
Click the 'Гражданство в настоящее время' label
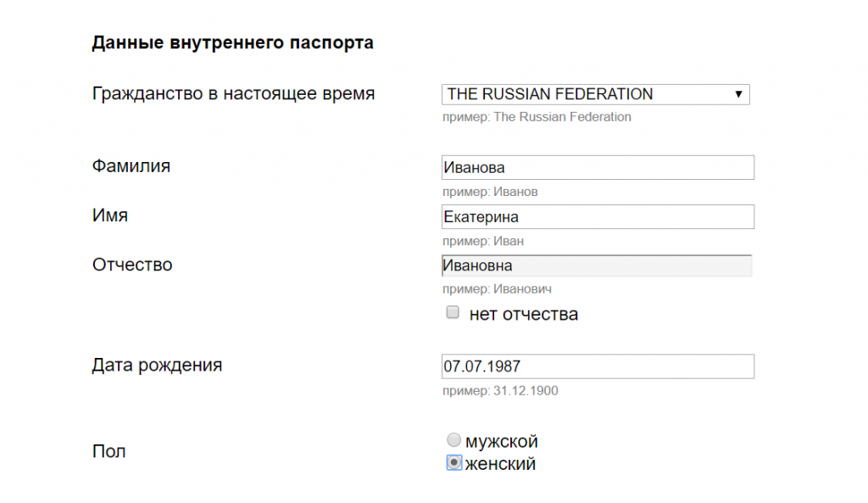(x=233, y=93)
